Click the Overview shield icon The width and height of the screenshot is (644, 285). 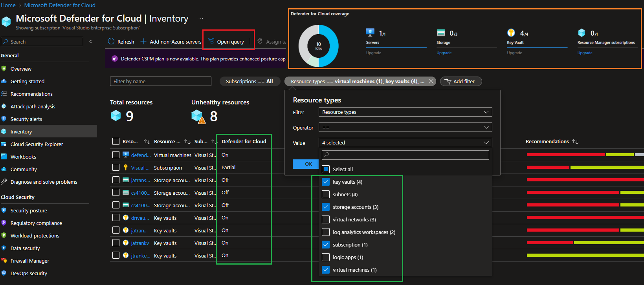[4, 69]
